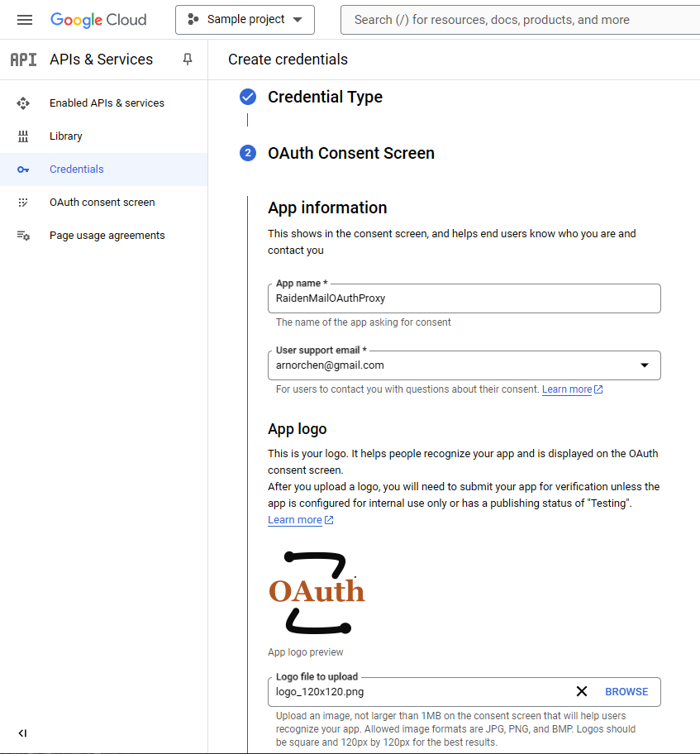
Task: Go to the Credential Type step
Action: (x=325, y=97)
